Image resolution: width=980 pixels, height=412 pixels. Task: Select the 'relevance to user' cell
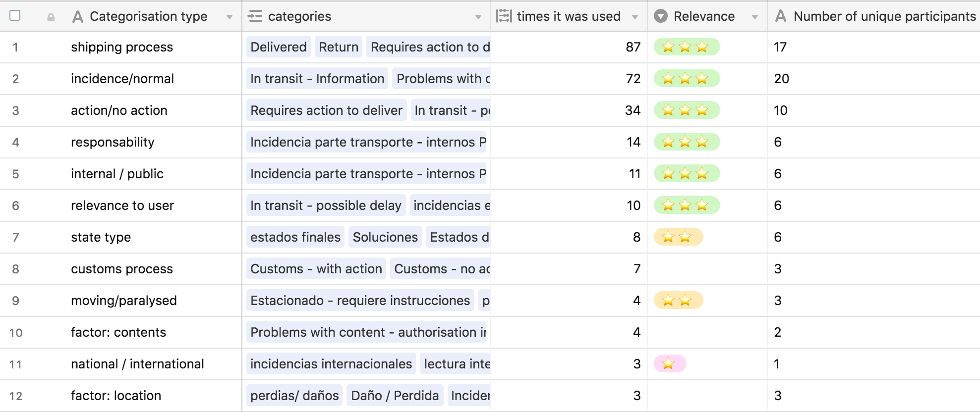[x=154, y=206]
